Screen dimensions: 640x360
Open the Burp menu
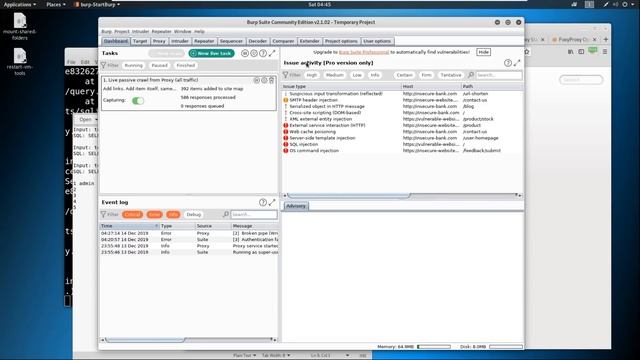coord(106,31)
